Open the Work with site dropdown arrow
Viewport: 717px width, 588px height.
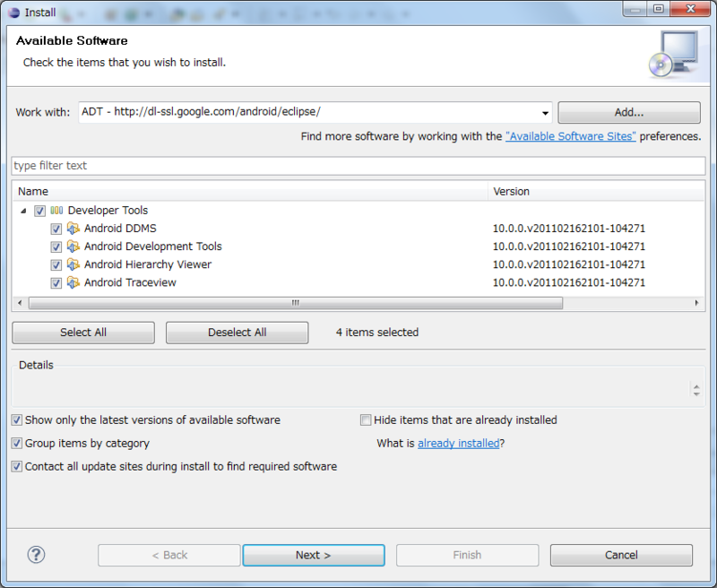point(545,112)
